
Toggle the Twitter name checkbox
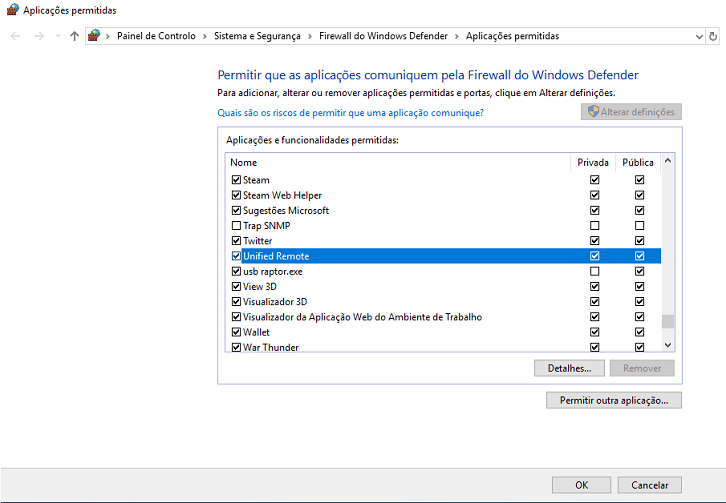(236, 241)
